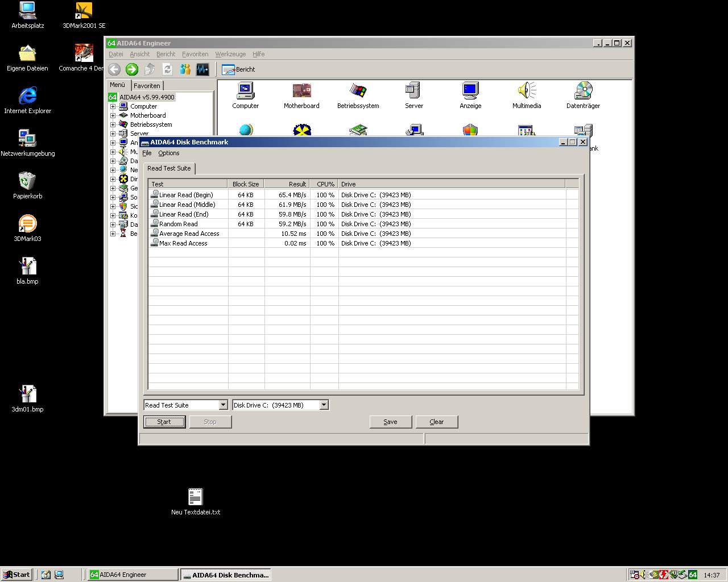Click the Block Size column header
Viewport: 728px width, 582px height.
(x=246, y=184)
